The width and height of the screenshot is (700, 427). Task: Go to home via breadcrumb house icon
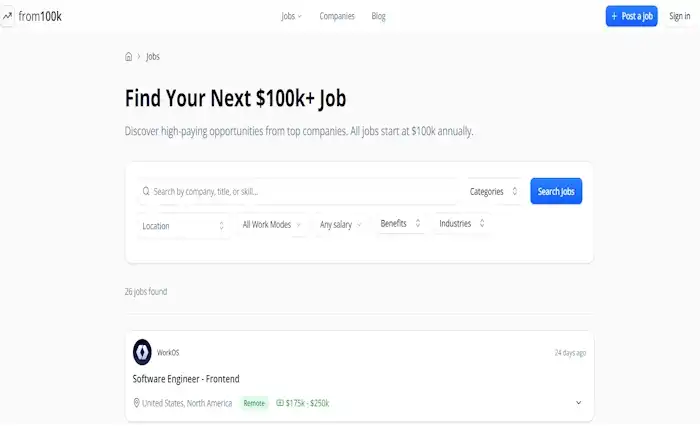click(x=129, y=57)
